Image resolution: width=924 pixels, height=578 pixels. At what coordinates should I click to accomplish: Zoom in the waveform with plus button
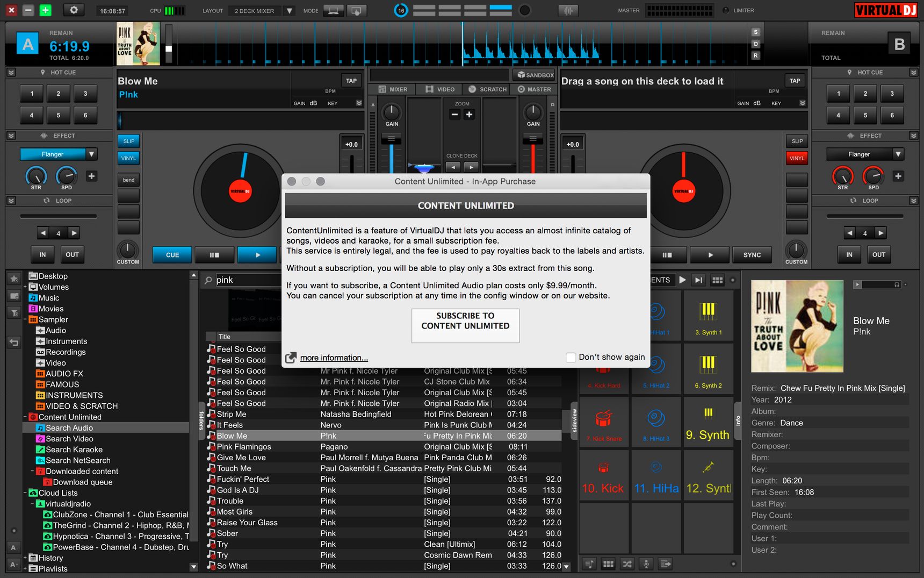tap(469, 114)
